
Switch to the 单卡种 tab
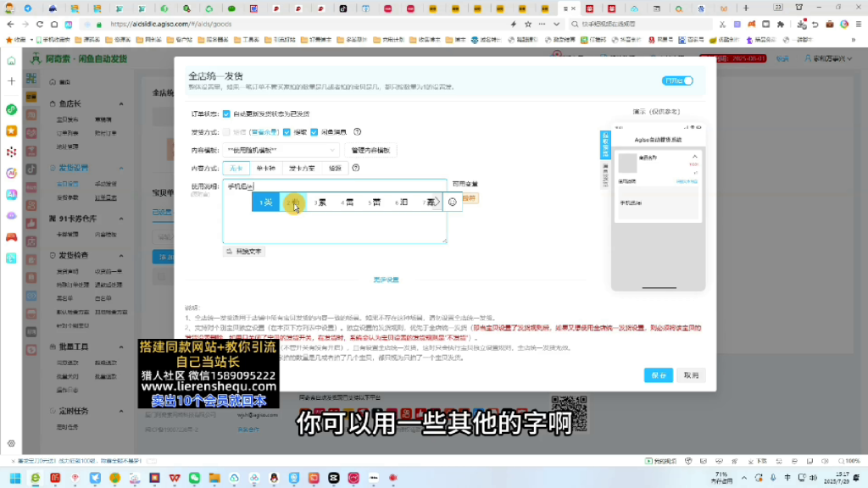click(267, 169)
